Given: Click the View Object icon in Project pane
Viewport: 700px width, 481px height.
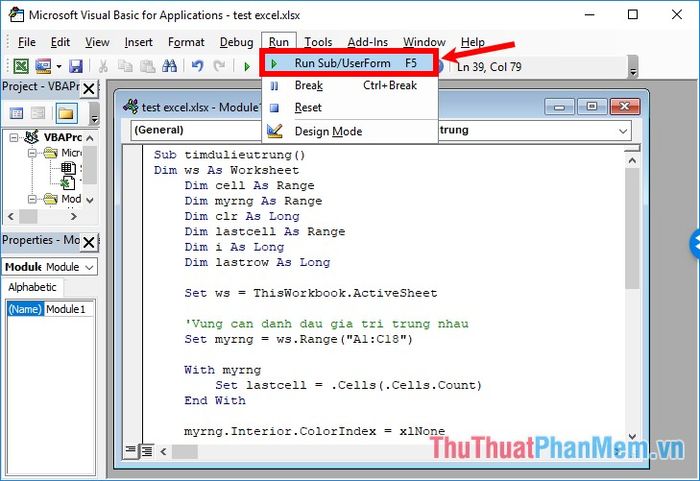Looking at the screenshot, I should coord(38,113).
